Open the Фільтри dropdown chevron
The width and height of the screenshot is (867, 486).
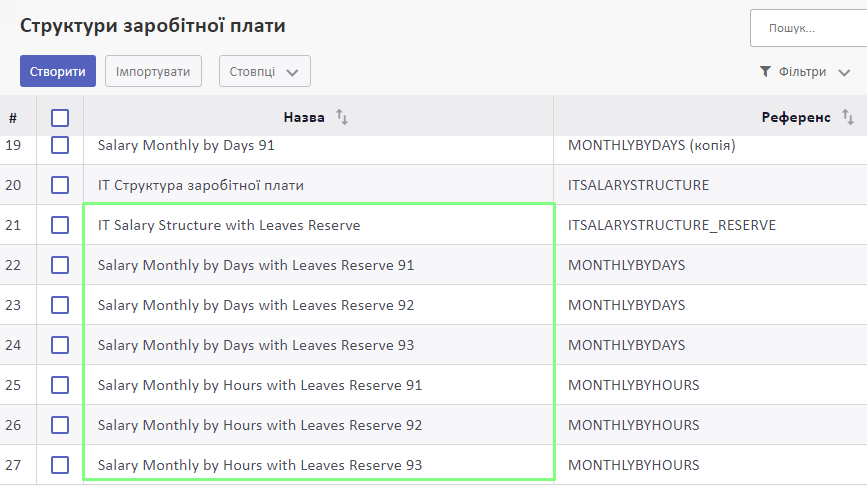tap(844, 72)
